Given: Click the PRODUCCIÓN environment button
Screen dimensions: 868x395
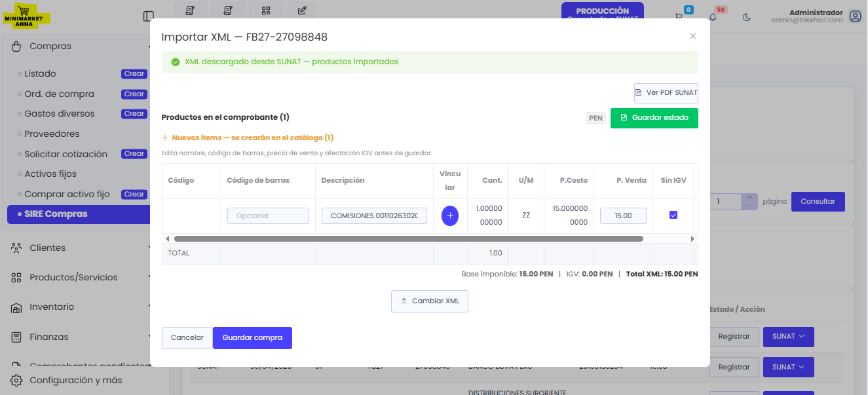Looking at the screenshot, I should [603, 10].
